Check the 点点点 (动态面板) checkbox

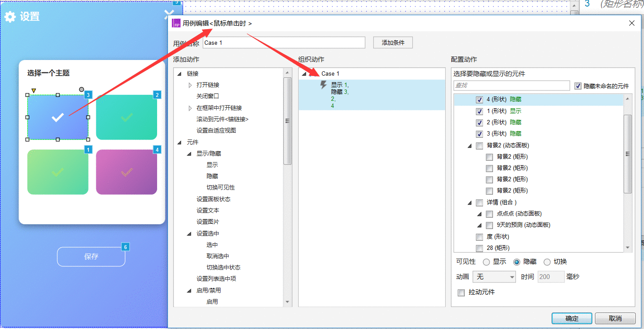tap(490, 214)
